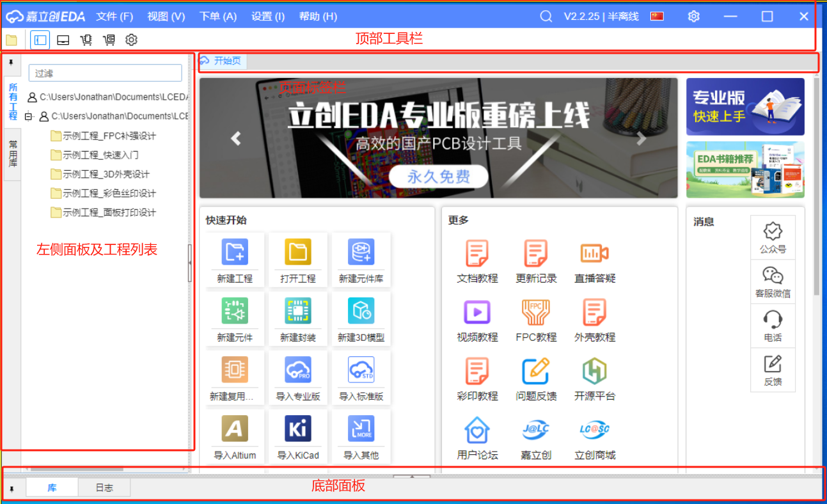Open the 开源平台 icon
The width and height of the screenshot is (827, 504).
pyautogui.click(x=595, y=371)
